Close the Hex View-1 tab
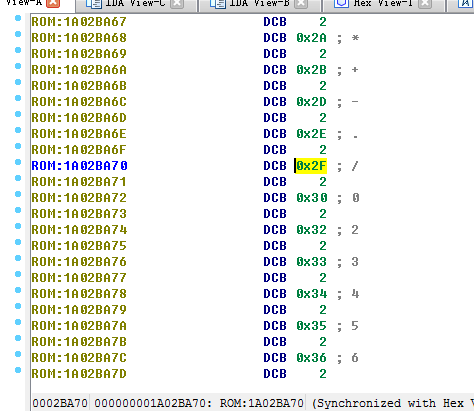The width and height of the screenshot is (474, 411). tap(425, 3)
